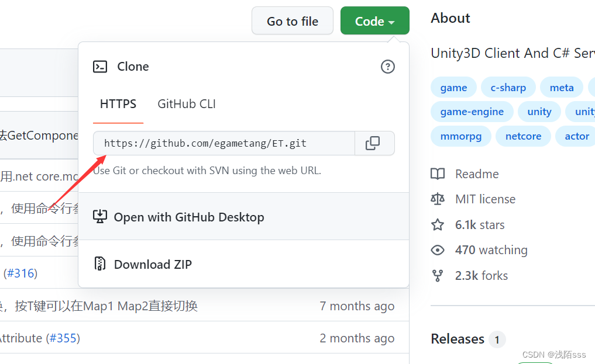The image size is (595, 364).
Task: Switch to the GitHub CLI tab
Action: tap(187, 104)
